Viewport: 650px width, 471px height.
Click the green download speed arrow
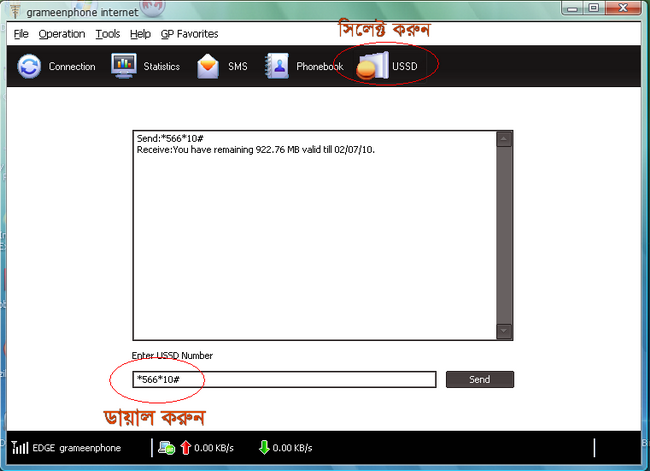point(264,448)
